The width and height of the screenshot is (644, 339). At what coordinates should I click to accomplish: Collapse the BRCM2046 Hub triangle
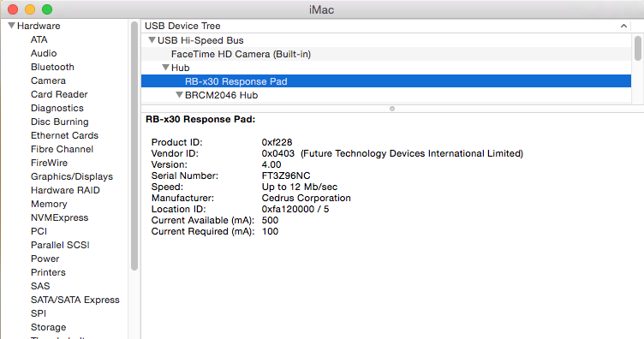pos(179,95)
